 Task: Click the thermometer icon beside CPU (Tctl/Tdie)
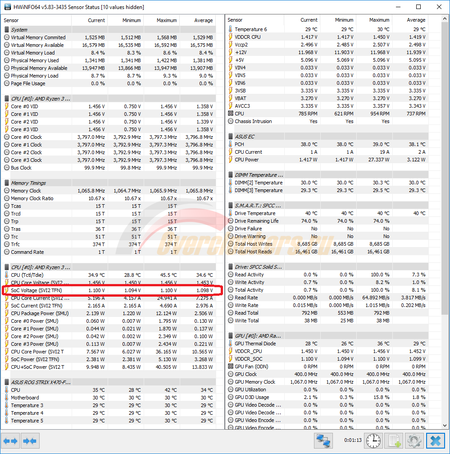tap(7, 275)
